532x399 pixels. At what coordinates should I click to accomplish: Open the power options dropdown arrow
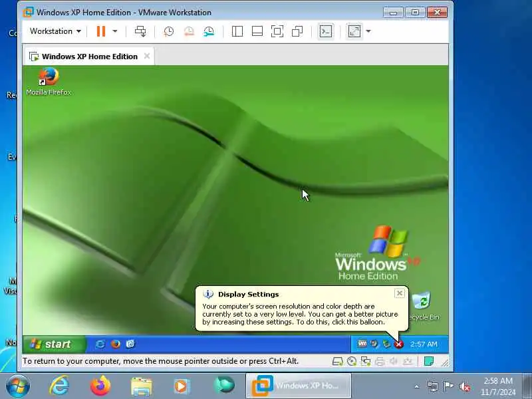[x=115, y=31]
